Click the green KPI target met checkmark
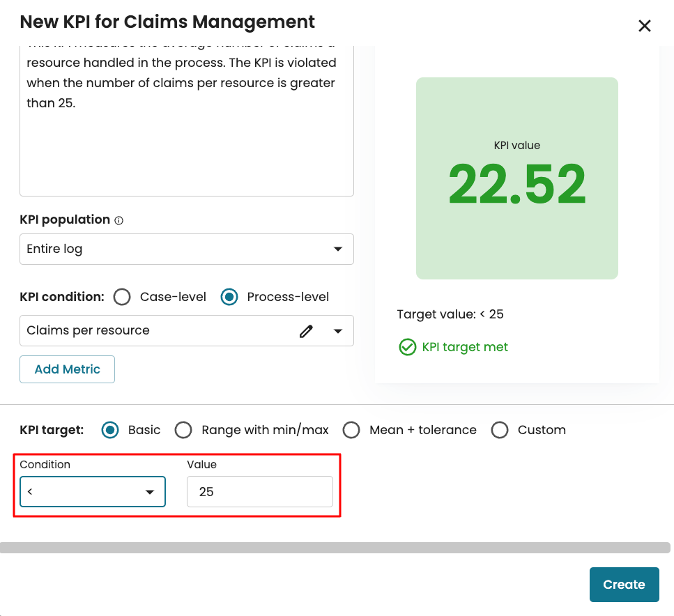 [407, 347]
